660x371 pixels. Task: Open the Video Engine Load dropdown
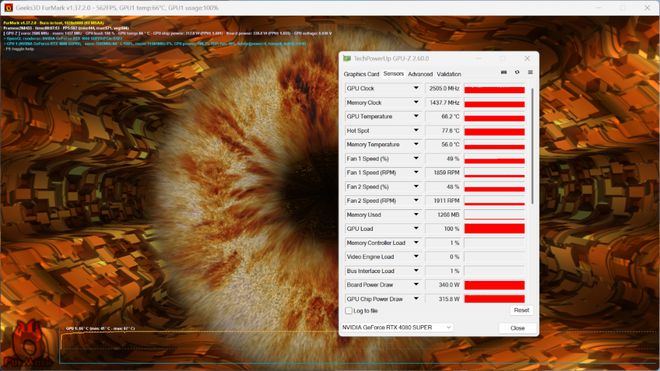click(x=416, y=256)
